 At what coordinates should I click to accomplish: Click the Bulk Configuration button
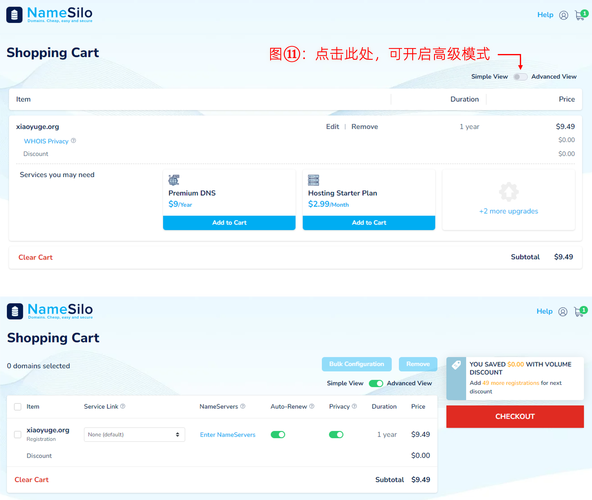[x=356, y=364]
